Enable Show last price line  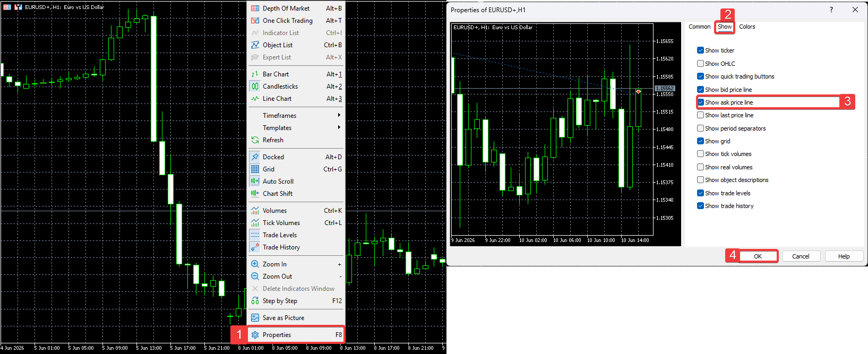[700, 115]
